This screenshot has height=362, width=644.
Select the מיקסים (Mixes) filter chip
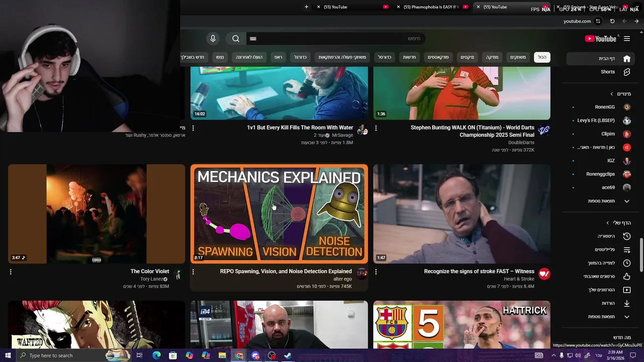[467, 57]
